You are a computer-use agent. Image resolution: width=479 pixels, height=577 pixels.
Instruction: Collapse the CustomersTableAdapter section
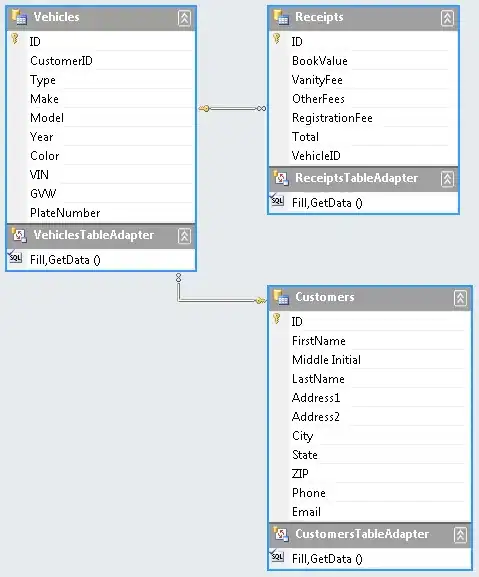coord(460,535)
